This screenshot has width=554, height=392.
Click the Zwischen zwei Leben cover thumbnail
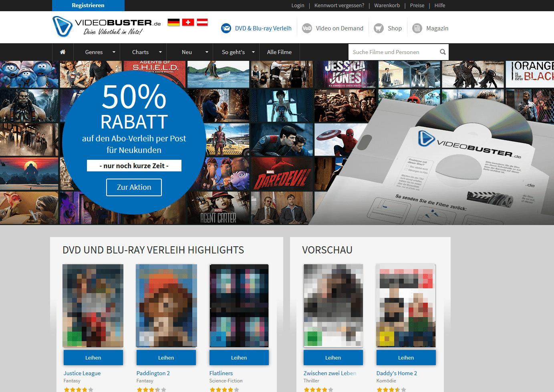(333, 306)
